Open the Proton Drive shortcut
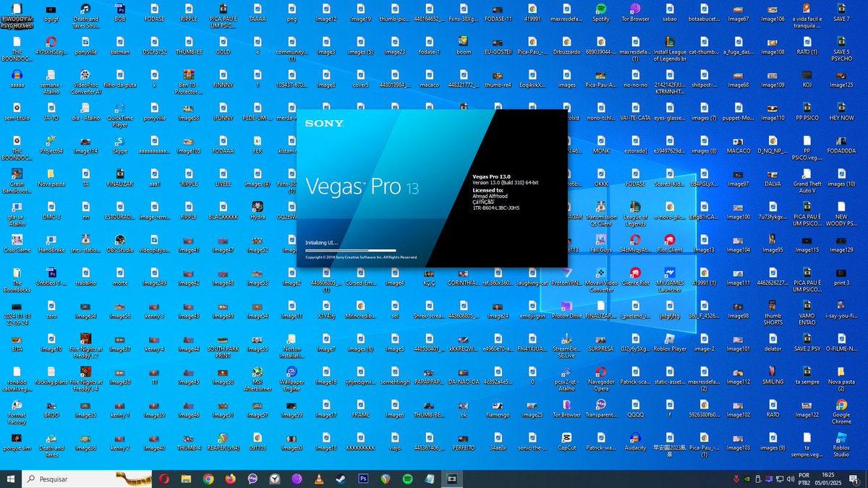 click(566, 309)
